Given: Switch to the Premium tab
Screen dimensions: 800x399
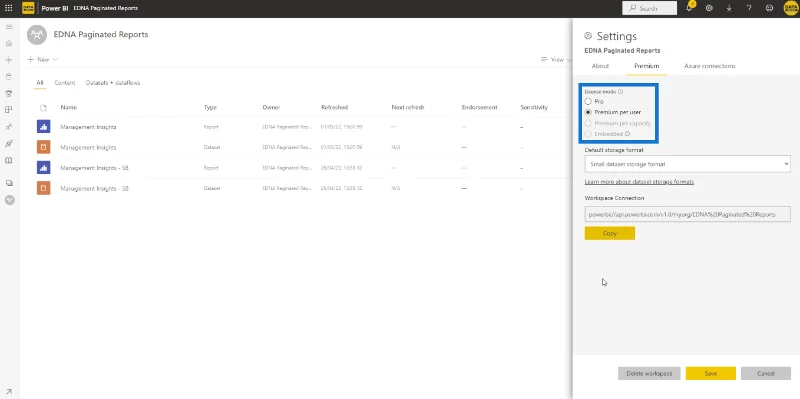Looking at the screenshot, I should point(646,66).
